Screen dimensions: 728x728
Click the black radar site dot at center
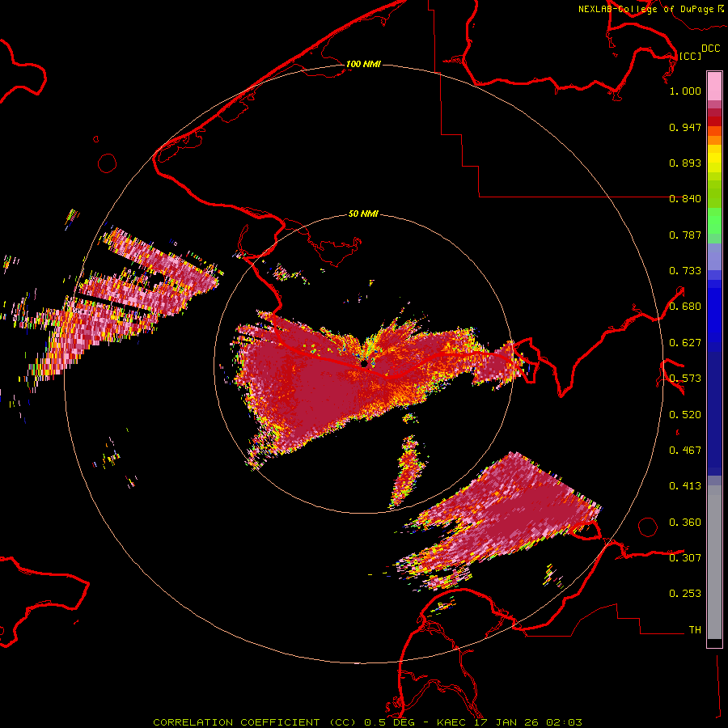pyautogui.click(x=365, y=363)
